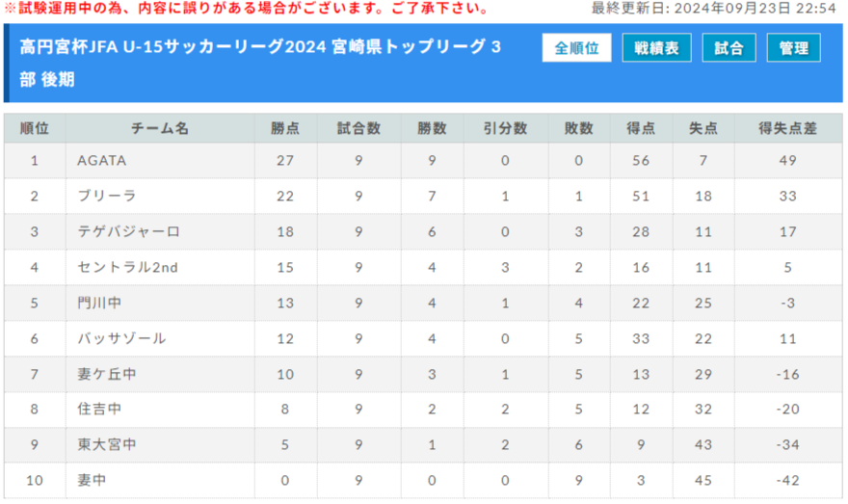Switch to the 戦績表 tab

[x=656, y=48]
